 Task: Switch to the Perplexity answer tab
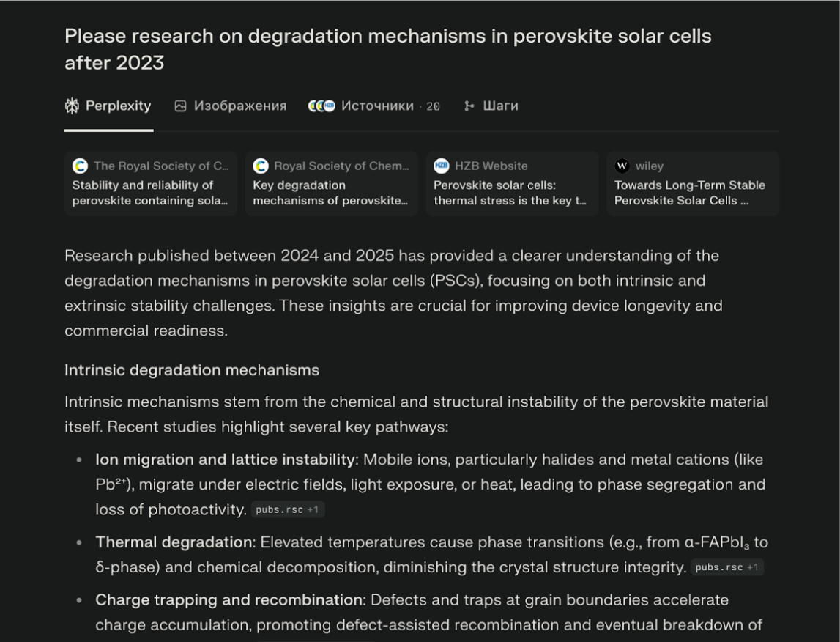pyautogui.click(x=117, y=106)
